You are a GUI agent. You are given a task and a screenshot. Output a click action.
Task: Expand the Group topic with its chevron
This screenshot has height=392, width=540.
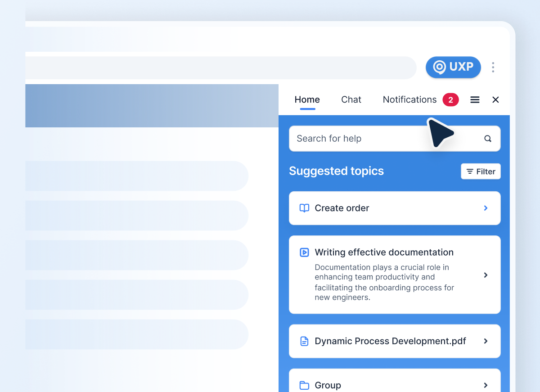(485, 385)
